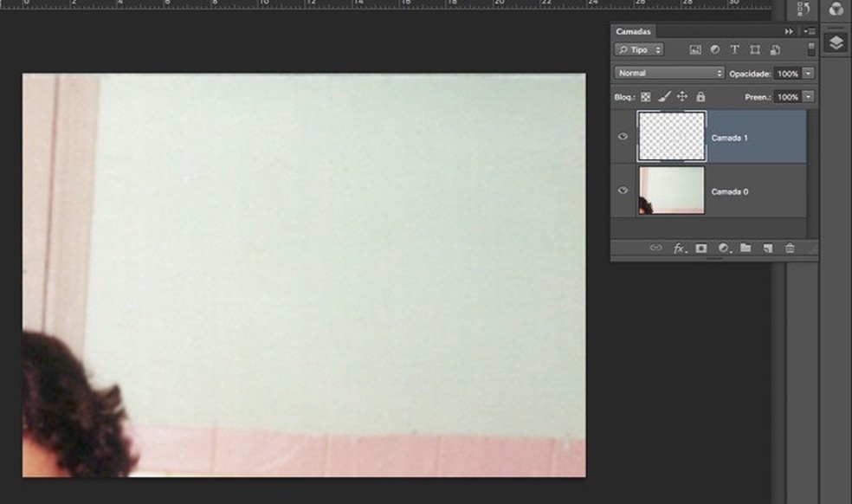Image resolution: width=852 pixels, height=504 pixels.
Task: Lock image pixels with brush icon
Action: 664,97
